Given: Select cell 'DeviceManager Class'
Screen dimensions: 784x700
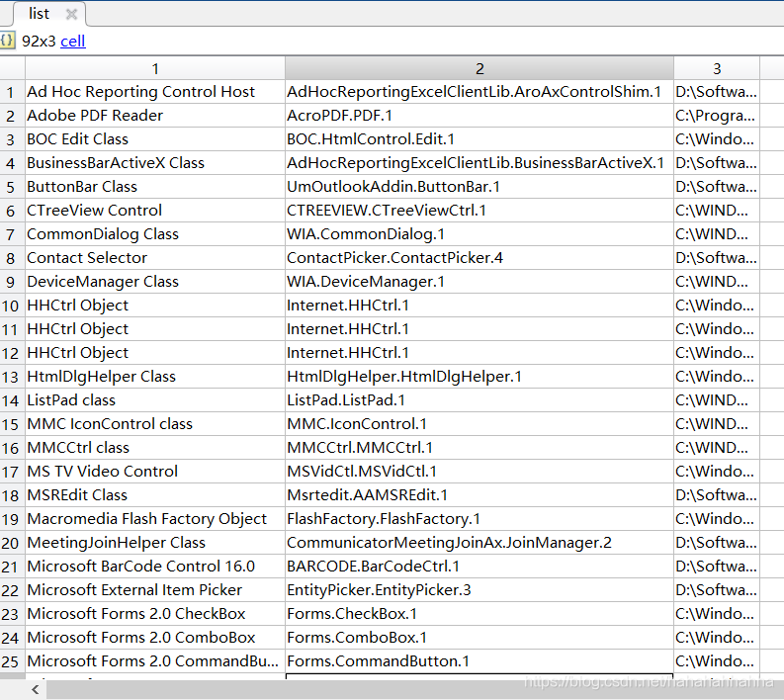Looking at the screenshot, I should (155, 282).
